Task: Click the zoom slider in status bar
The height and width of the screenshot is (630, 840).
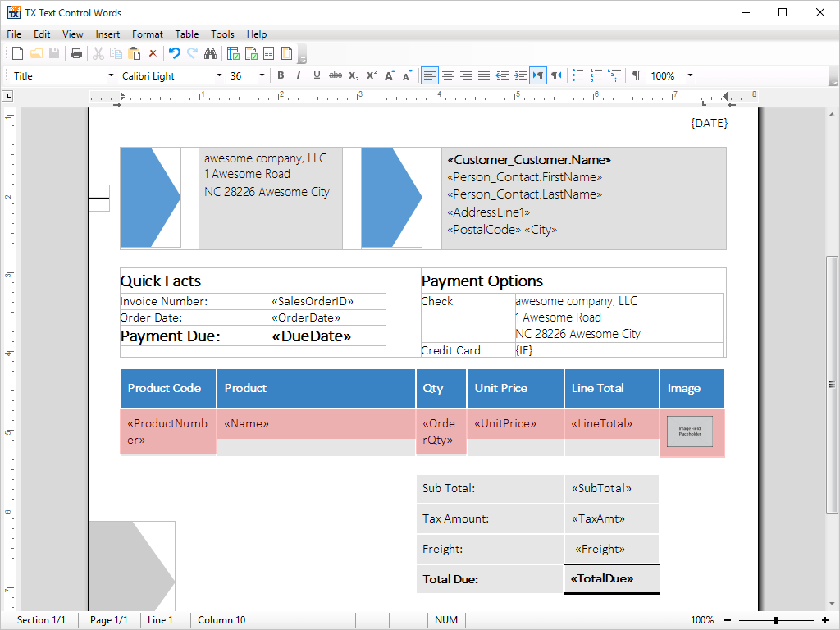Action: (775, 620)
